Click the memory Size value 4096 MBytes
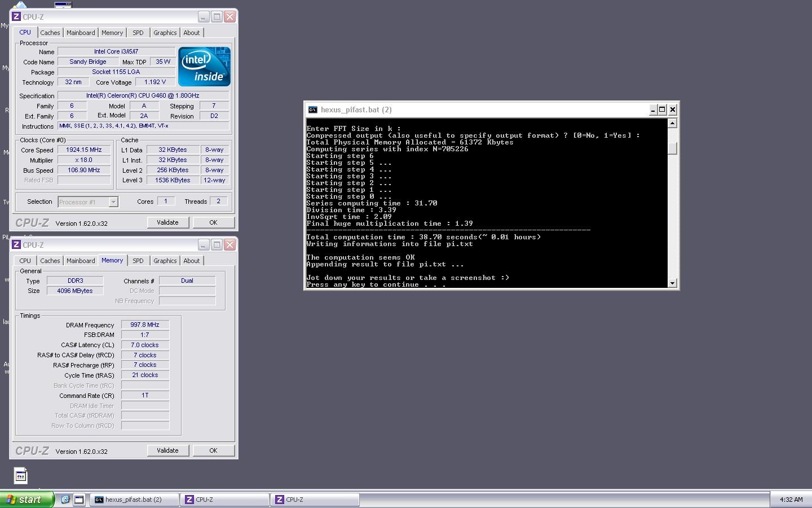The width and height of the screenshot is (812, 508). coord(75,291)
